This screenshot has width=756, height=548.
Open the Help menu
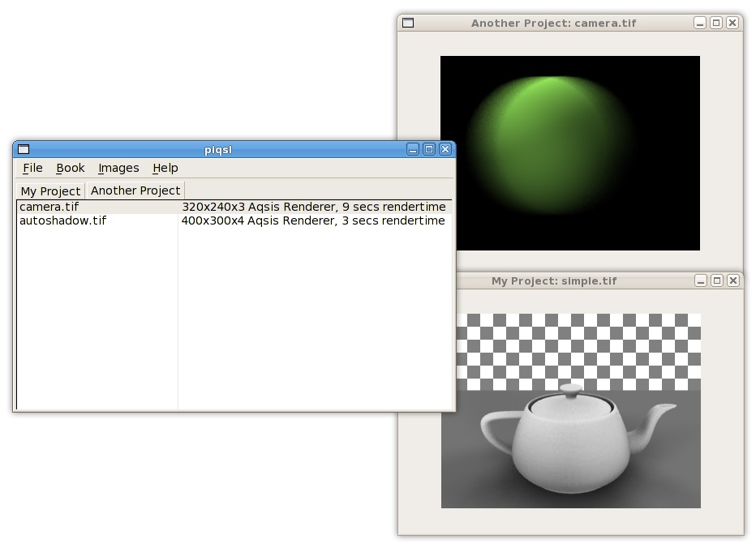click(x=165, y=168)
